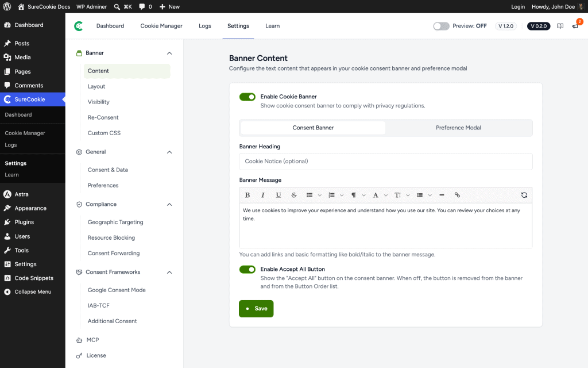Open Geographic Targeting settings
588x368 pixels.
click(x=115, y=222)
